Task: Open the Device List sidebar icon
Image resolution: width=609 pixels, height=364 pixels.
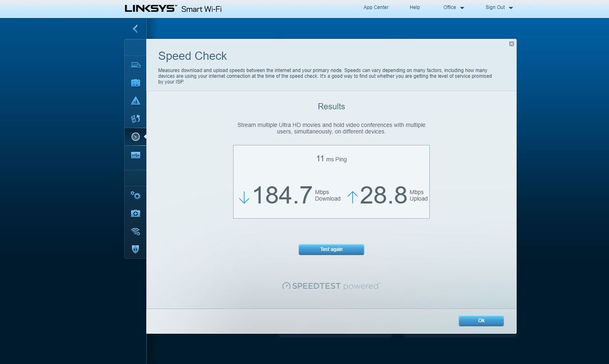Action: tap(136, 65)
